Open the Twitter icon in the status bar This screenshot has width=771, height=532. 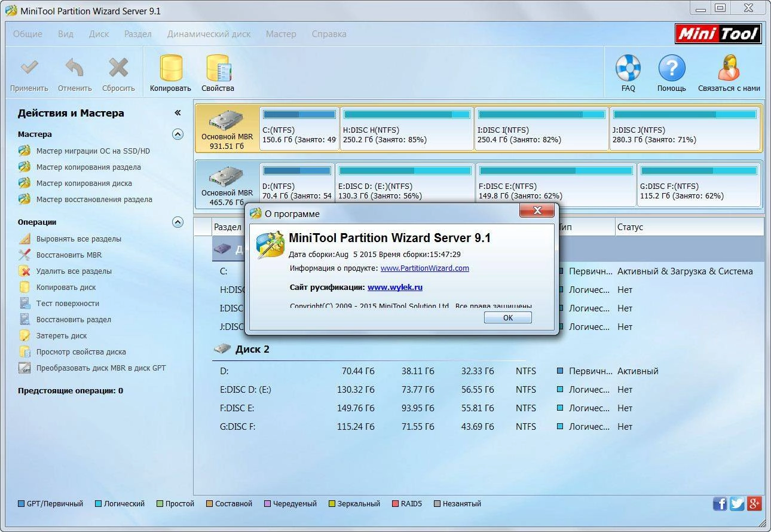click(x=738, y=503)
